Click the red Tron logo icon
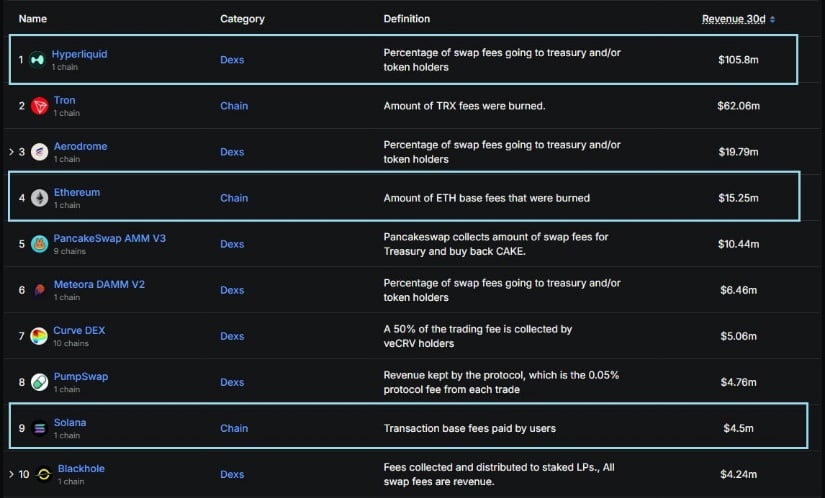825x498 pixels. click(39, 106)
